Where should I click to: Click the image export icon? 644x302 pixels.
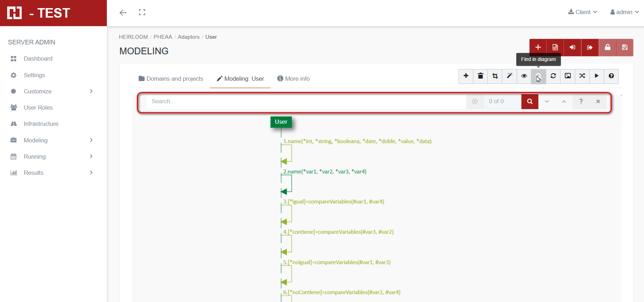coord(567,76)
